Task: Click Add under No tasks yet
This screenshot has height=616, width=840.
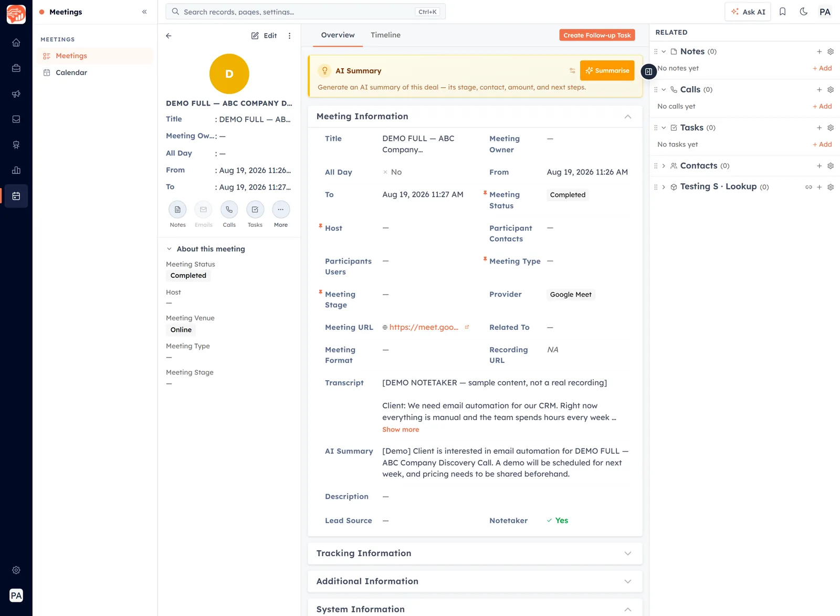Action: click(822, 144)
